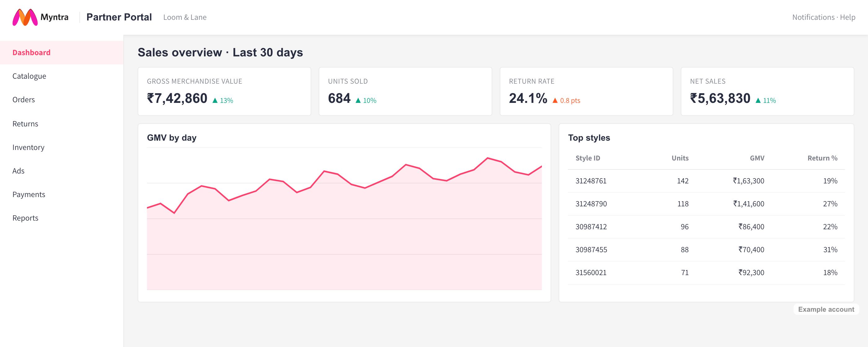
Task: Click the Return % column header
Action: coord(822,158)
